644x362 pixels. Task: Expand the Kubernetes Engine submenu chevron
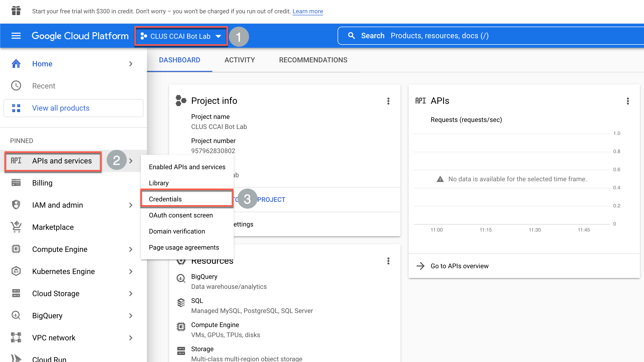pyautogui.click(x=131, y=271)
